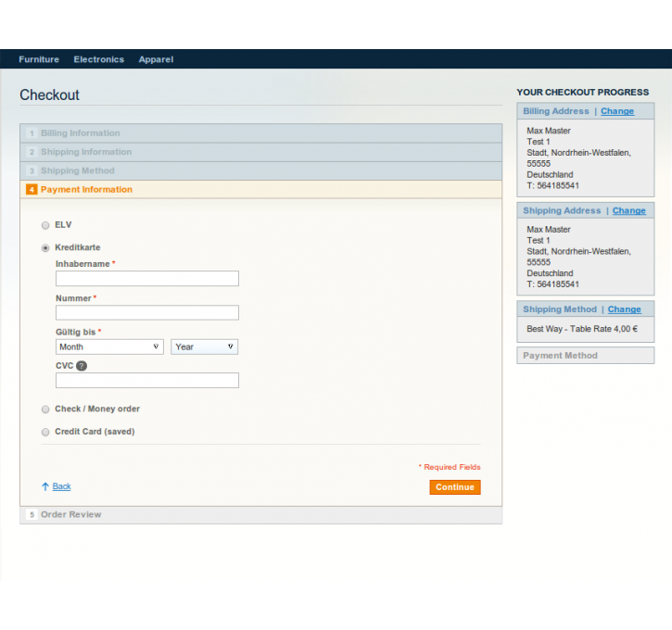The width and height of the screenshot is (672, 630).
Task: Go back via the Back link
Action: coord(62,486)
